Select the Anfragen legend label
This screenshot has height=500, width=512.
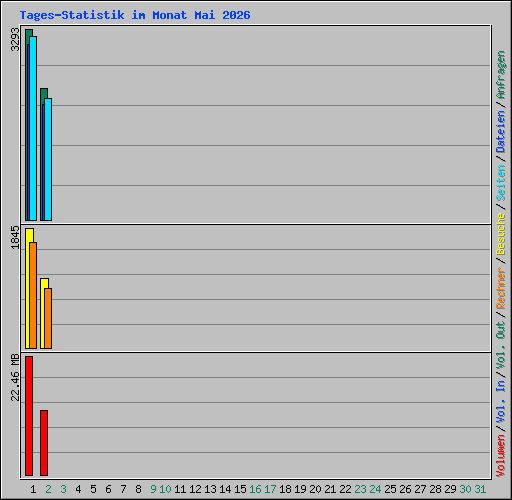click(x=501, y=74)
